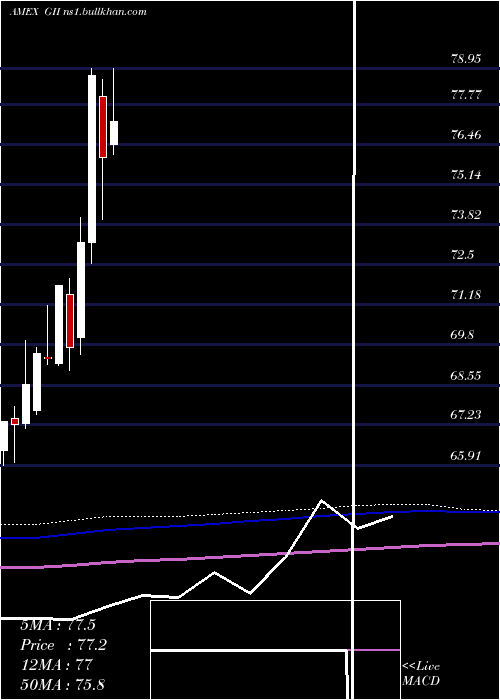
Task: Select the small white candlestick near 76.46
Action: [x=114, y=133]
